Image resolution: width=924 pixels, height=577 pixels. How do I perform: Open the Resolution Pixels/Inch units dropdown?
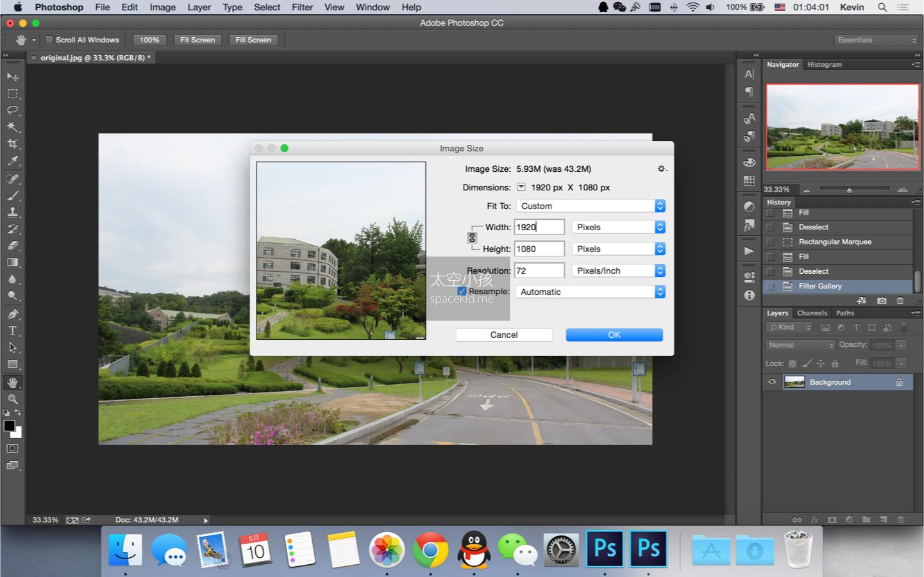pos(618,271)
